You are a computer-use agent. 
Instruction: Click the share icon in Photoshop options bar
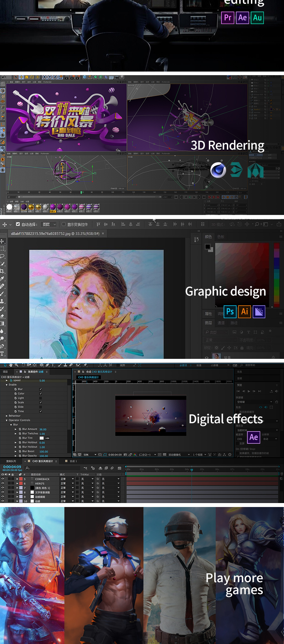pyautogui.click(x=279, y=224)
